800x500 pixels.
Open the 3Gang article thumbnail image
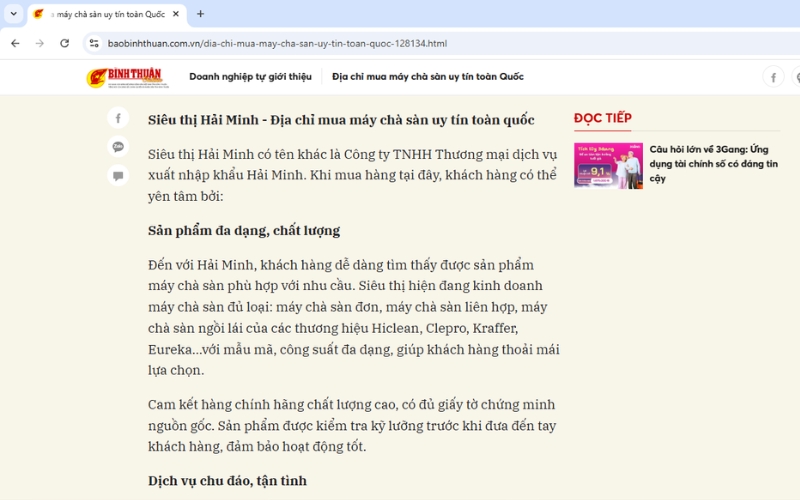pyautogui.click(x=608, y=166)
